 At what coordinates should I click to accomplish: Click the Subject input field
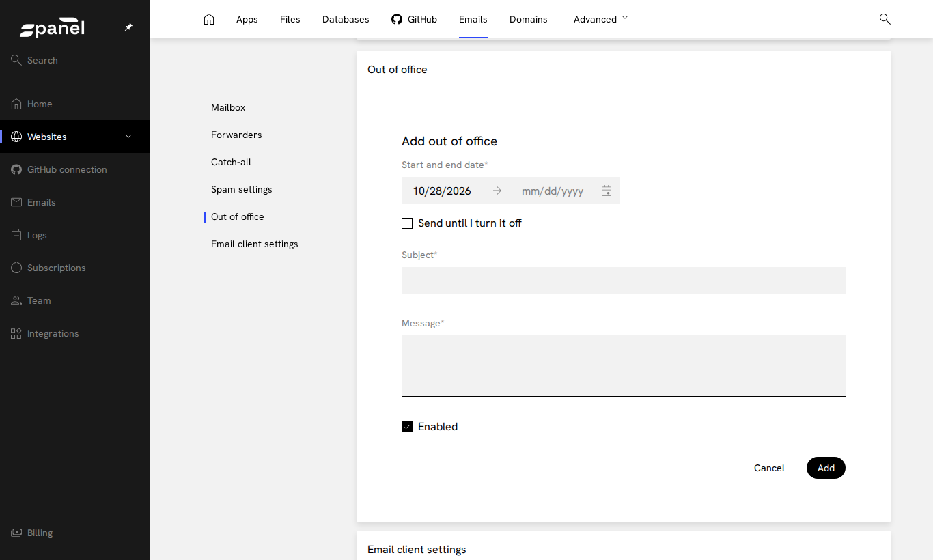[x=624, y=281]
